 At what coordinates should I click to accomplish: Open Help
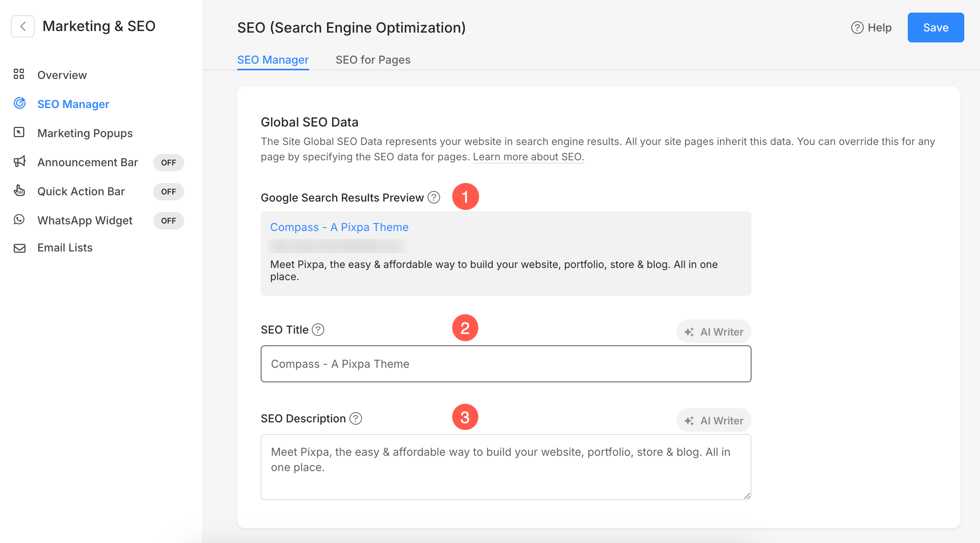click(871, 28)
